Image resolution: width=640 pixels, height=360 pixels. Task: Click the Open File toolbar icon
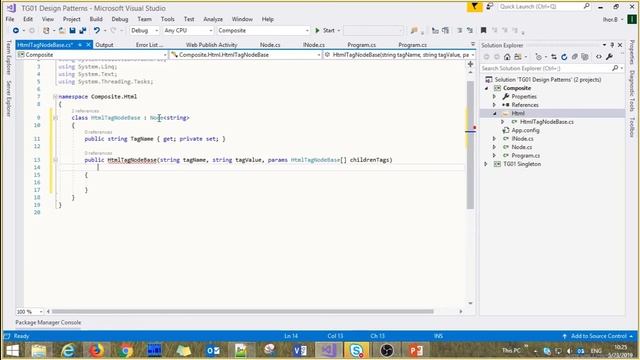pyautogui.click(x=62, y=31)
